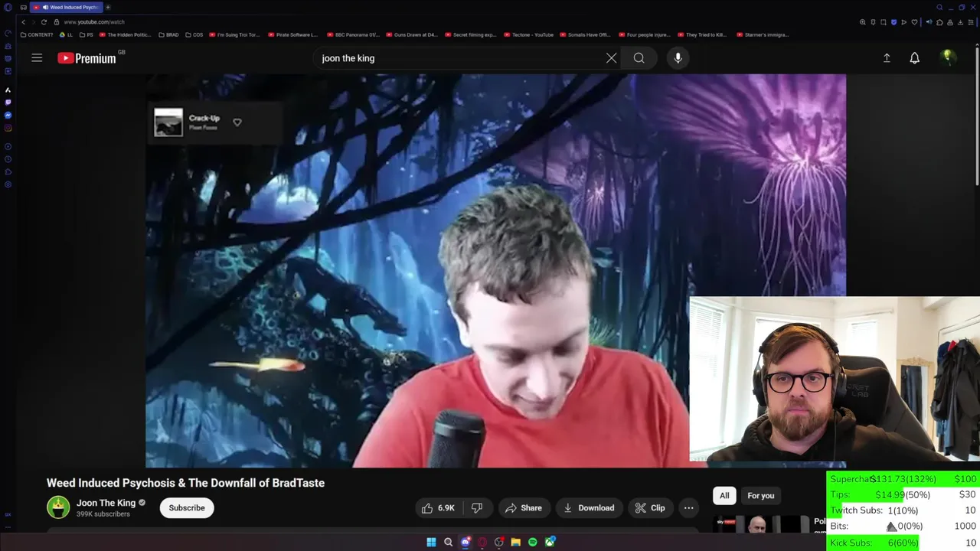This screenshot has width=980, height=551.
Task: Open the three-dot more actions menu
Action: [x=688, y=508]
